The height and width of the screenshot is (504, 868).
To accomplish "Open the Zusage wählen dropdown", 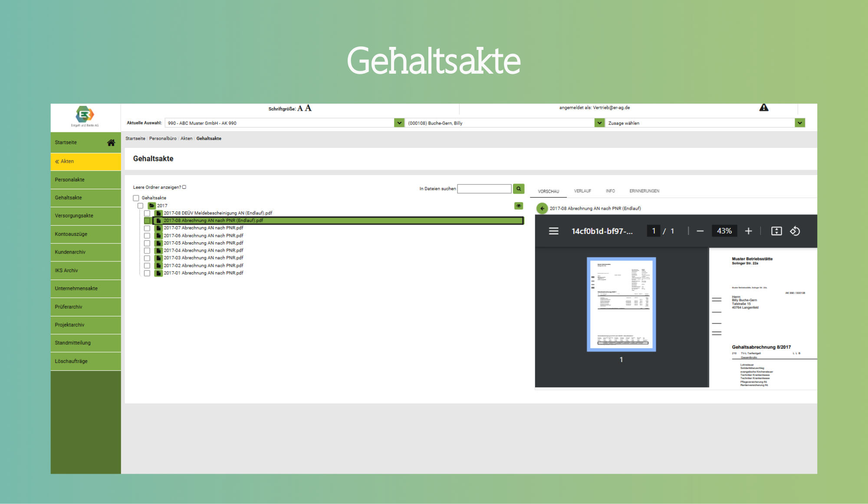I will tap(799, 123).
